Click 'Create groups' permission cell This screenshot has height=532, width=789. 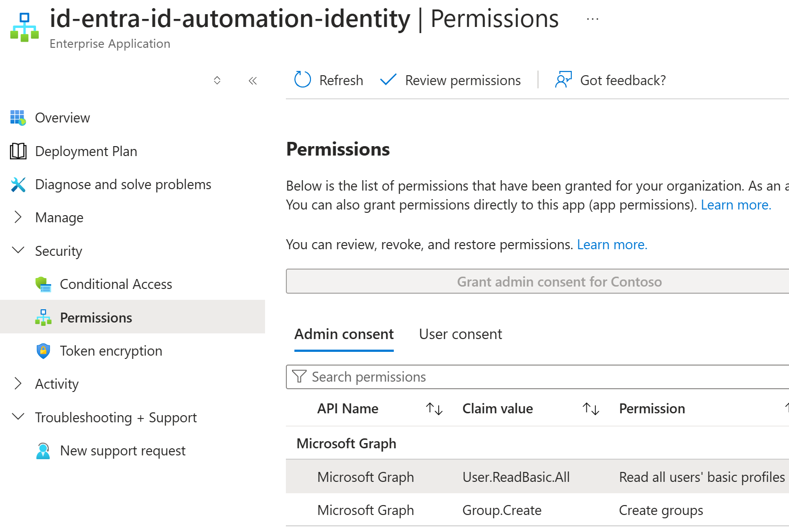point(661,510)
